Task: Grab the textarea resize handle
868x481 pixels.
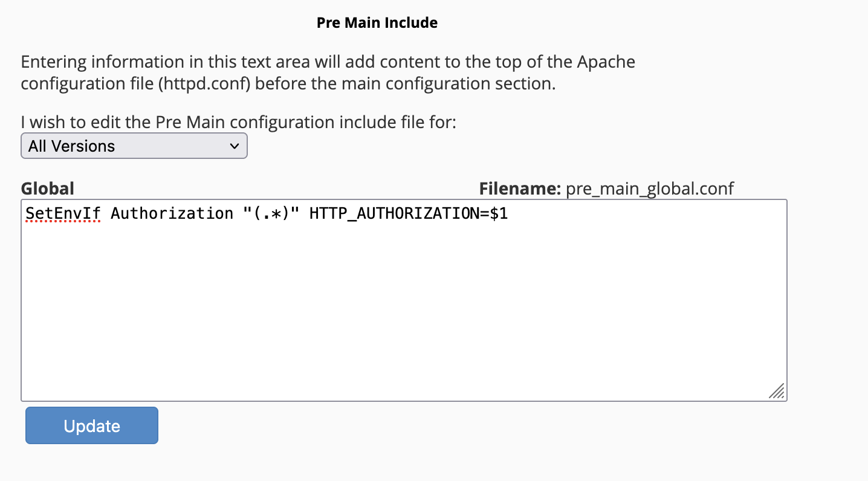Action: coord(777,391)
